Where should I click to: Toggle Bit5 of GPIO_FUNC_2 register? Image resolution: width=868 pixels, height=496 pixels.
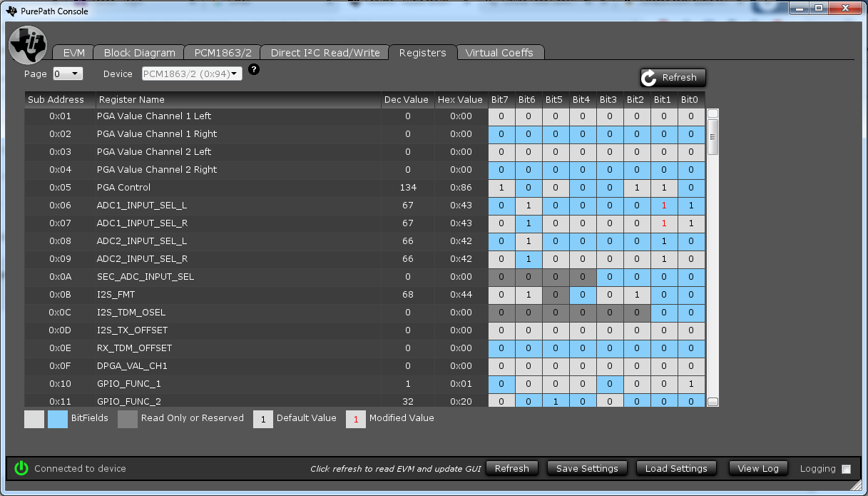pos(556,401)
